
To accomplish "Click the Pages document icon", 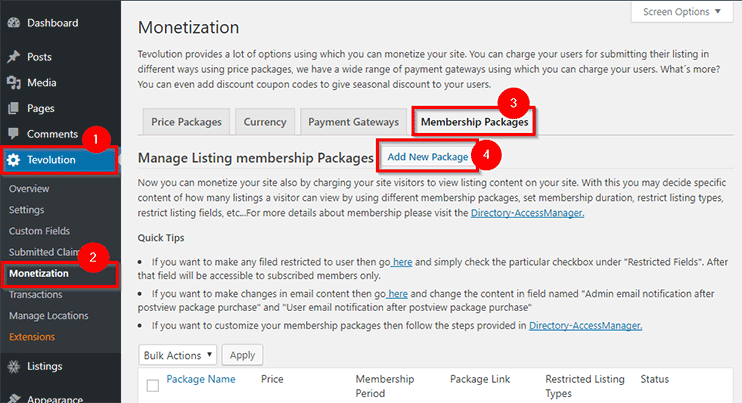I will [14, 108].
